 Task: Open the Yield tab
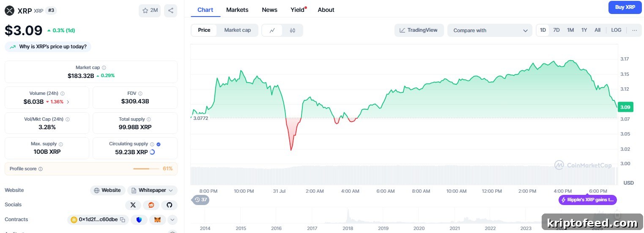(298, 10)
